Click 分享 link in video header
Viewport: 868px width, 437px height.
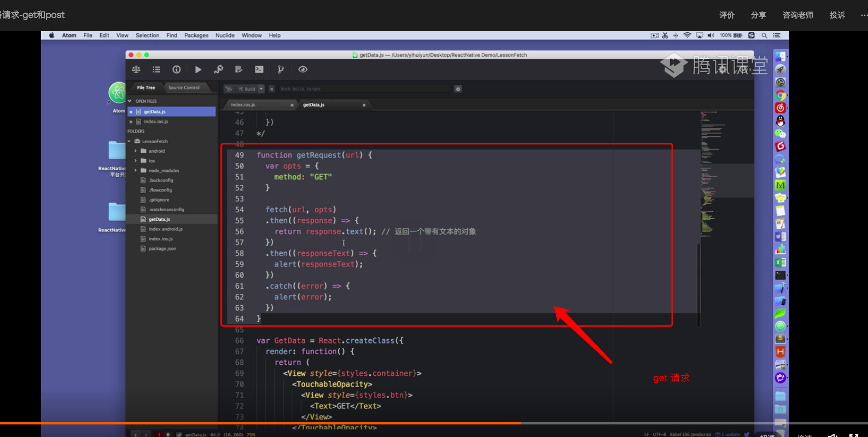[x=758, y=15]
